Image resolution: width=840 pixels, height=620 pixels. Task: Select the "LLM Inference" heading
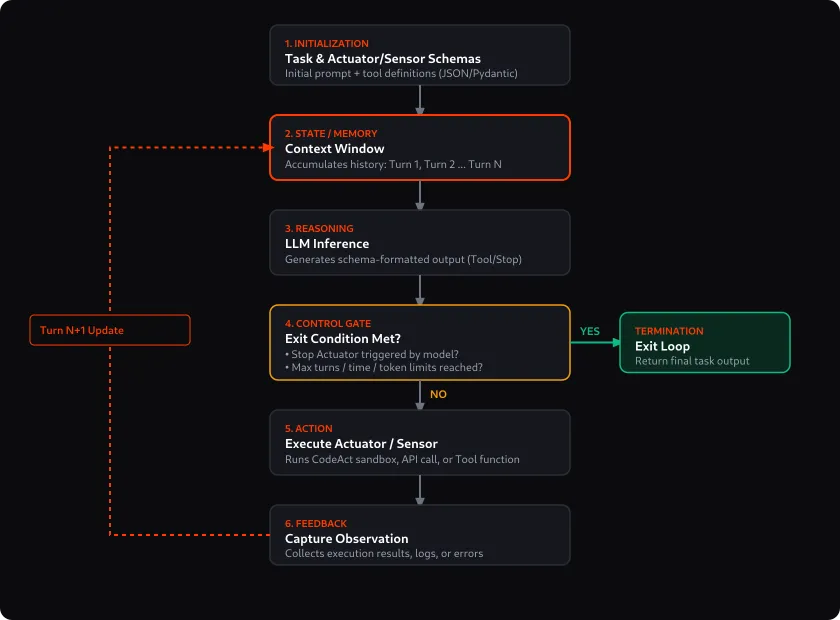pyautogui.click(x=327, y=243)
